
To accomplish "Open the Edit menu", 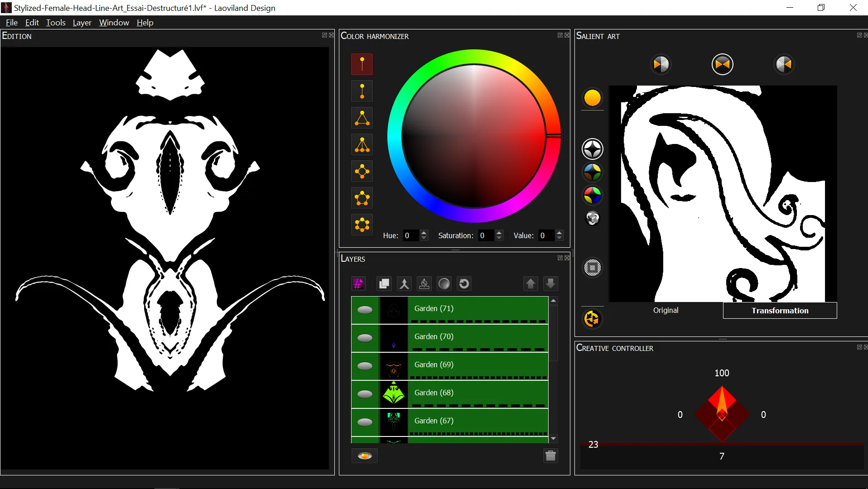I will tap(32, 23).
